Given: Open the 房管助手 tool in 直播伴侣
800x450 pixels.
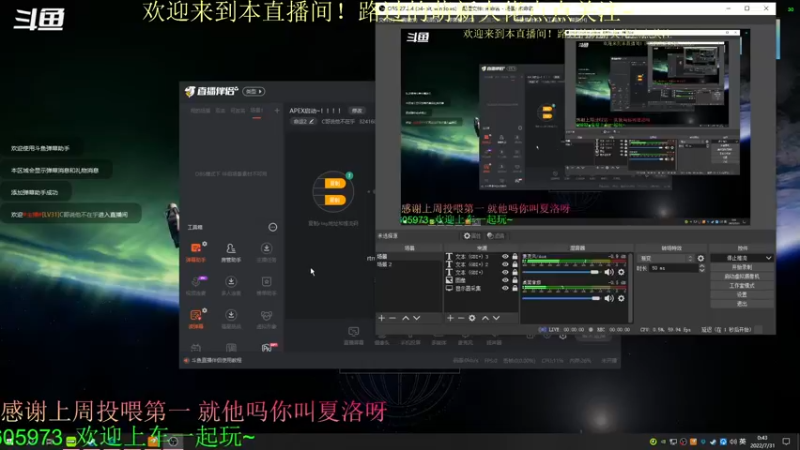Looking at the screenshot, I should coord(231,252).
